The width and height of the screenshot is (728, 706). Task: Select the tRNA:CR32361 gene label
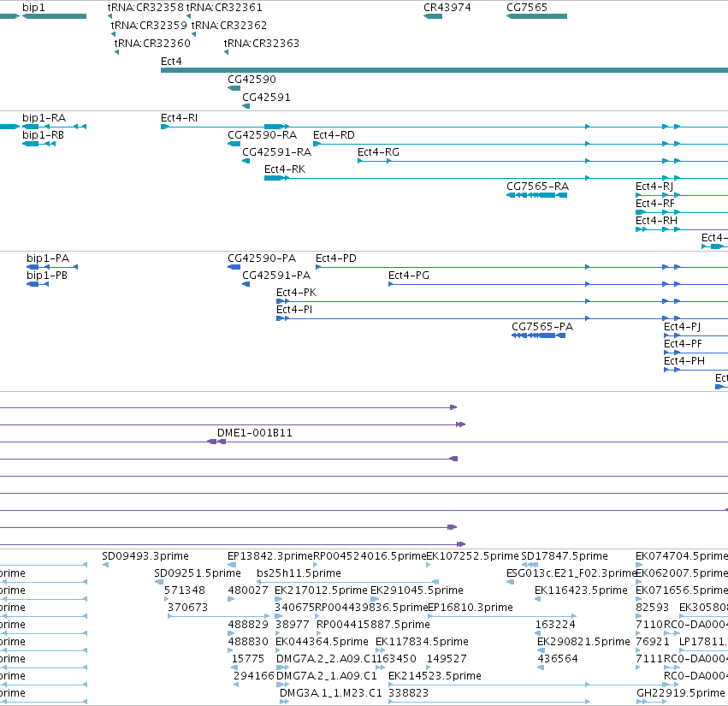(x=224, y=8)
